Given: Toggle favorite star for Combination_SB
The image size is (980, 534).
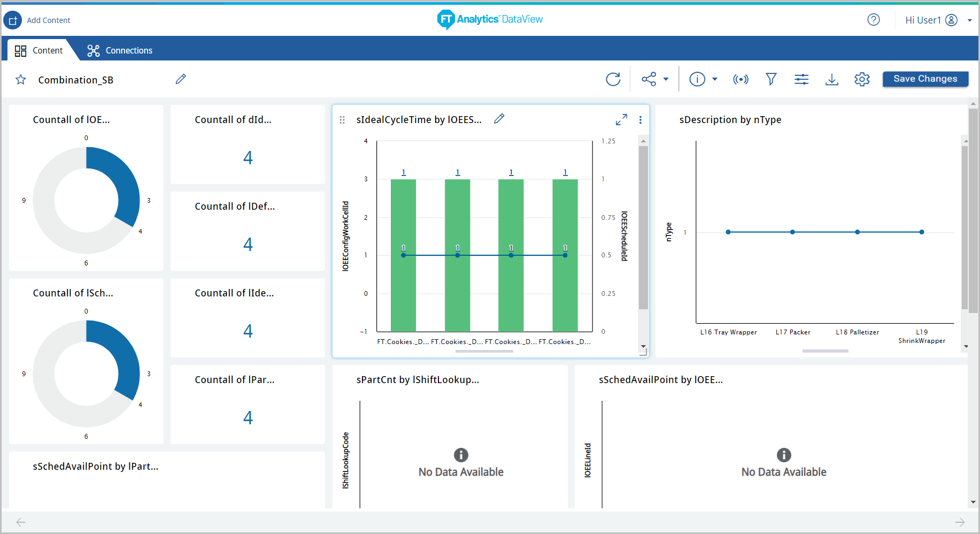Looking at the screenshot, I should coord(21,80).
